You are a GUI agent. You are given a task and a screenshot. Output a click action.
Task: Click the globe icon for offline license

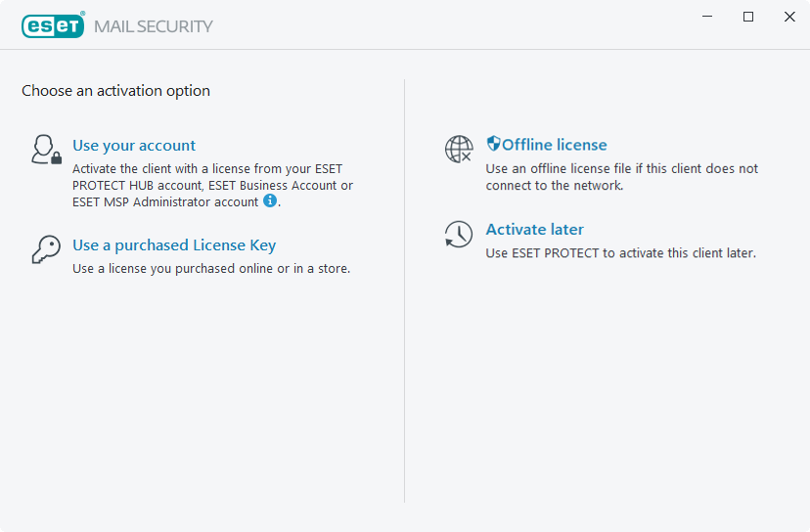[459, 149]
